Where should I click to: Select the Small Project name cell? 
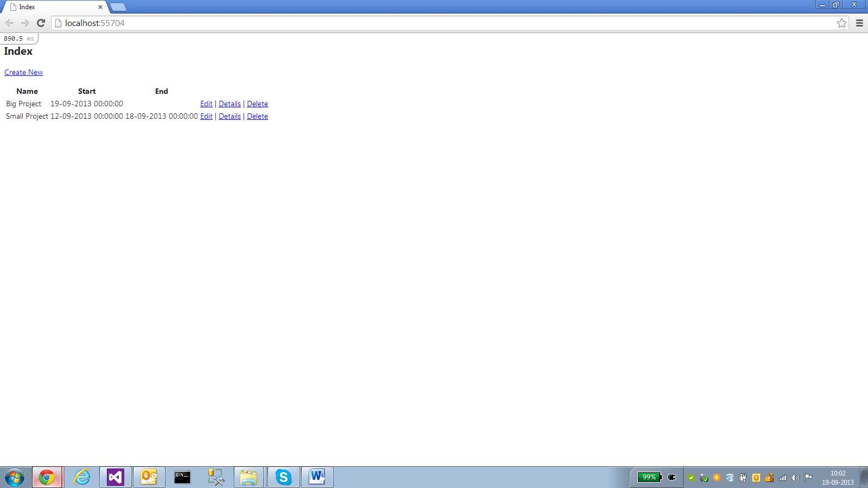tap(27, 116)
